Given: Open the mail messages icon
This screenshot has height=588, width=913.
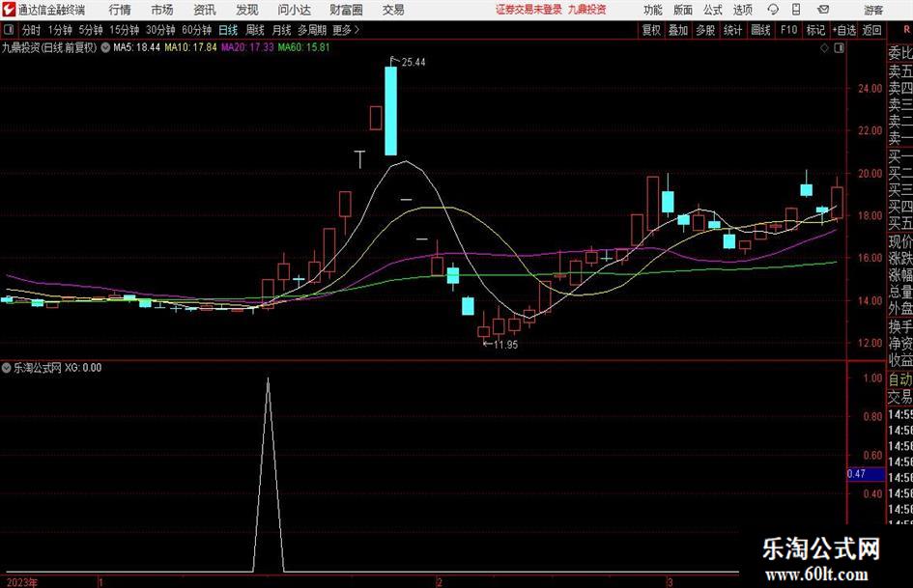Looking at the screenshot, I should point(823,10).
